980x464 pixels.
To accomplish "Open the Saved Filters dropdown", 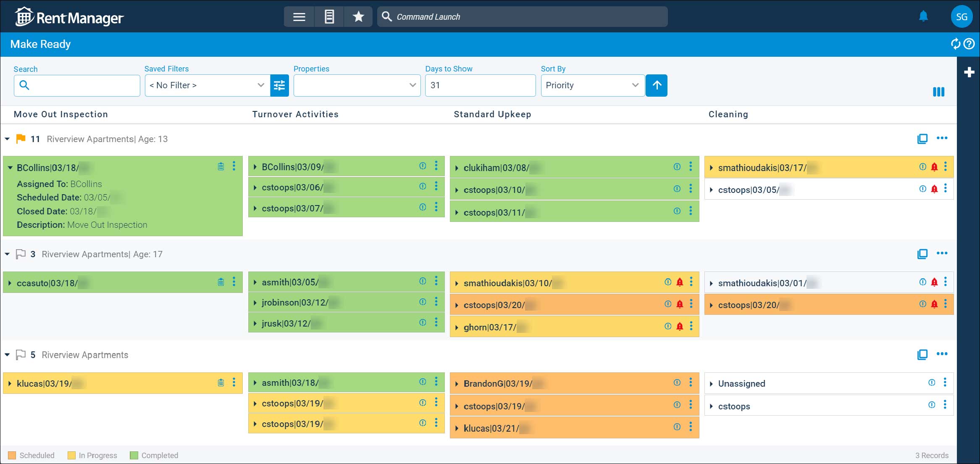I will [206, 85].
